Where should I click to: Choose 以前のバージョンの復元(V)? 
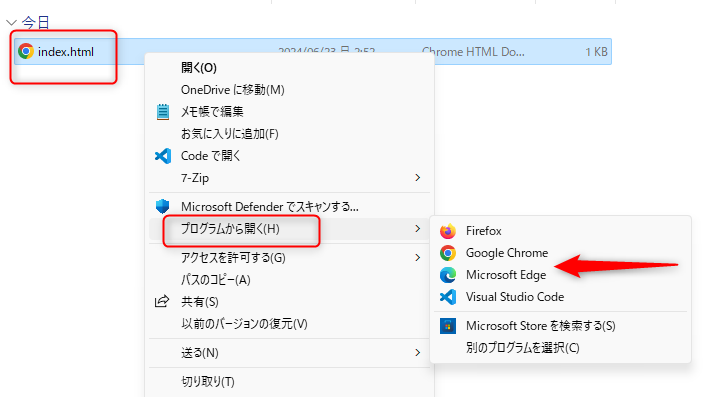point(289,324)
